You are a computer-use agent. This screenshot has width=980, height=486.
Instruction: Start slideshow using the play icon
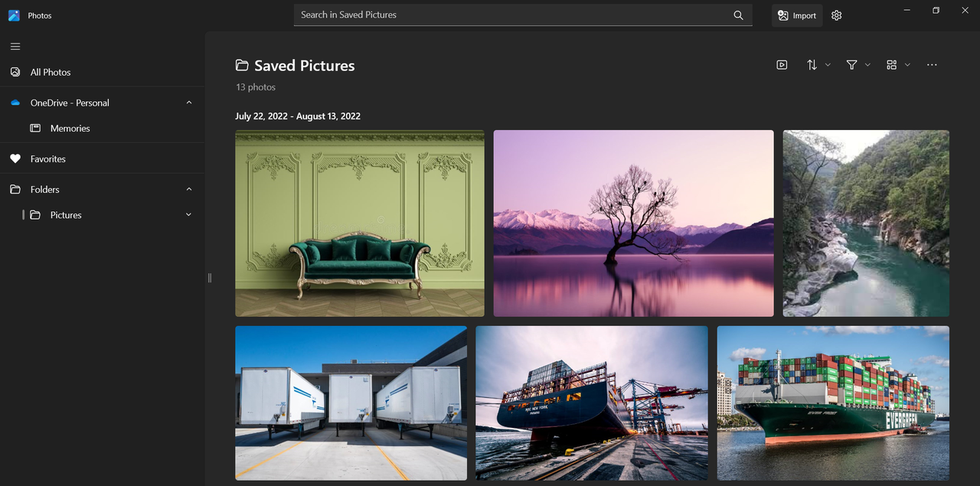point(782,65)
